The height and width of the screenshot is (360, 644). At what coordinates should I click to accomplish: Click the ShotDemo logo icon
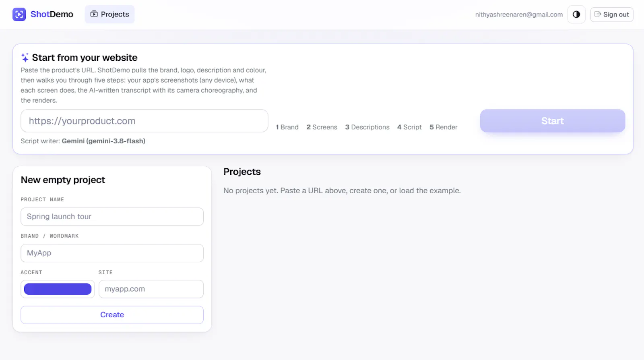point(19,14)
